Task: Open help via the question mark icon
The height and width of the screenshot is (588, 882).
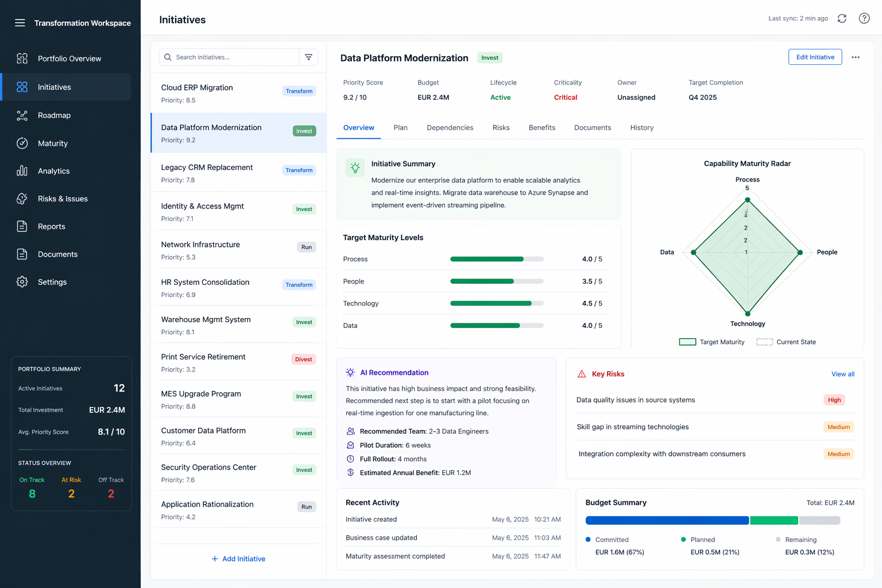Action: point(864,18)
